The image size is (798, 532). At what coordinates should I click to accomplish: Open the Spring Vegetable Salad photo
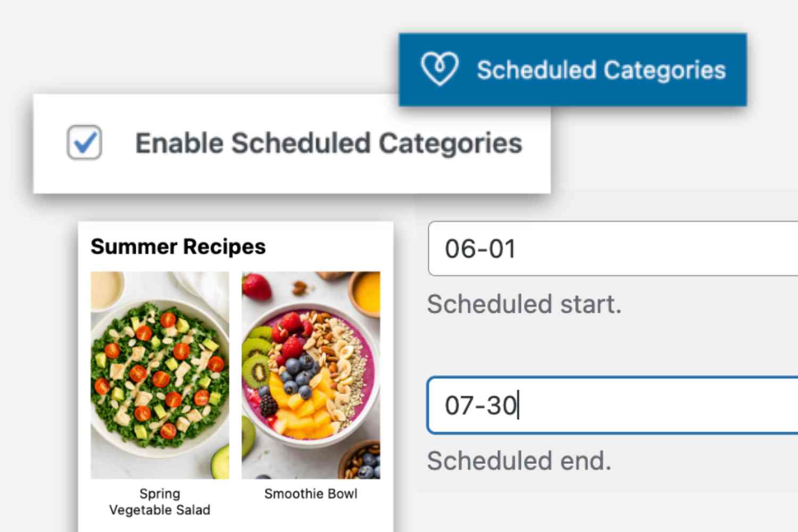click(160, 375)
